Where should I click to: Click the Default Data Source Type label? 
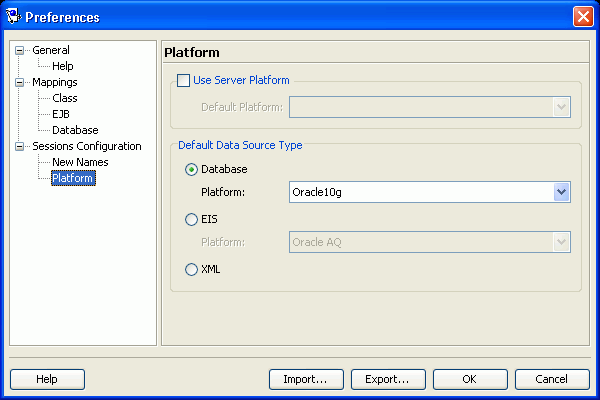point(240,145)
